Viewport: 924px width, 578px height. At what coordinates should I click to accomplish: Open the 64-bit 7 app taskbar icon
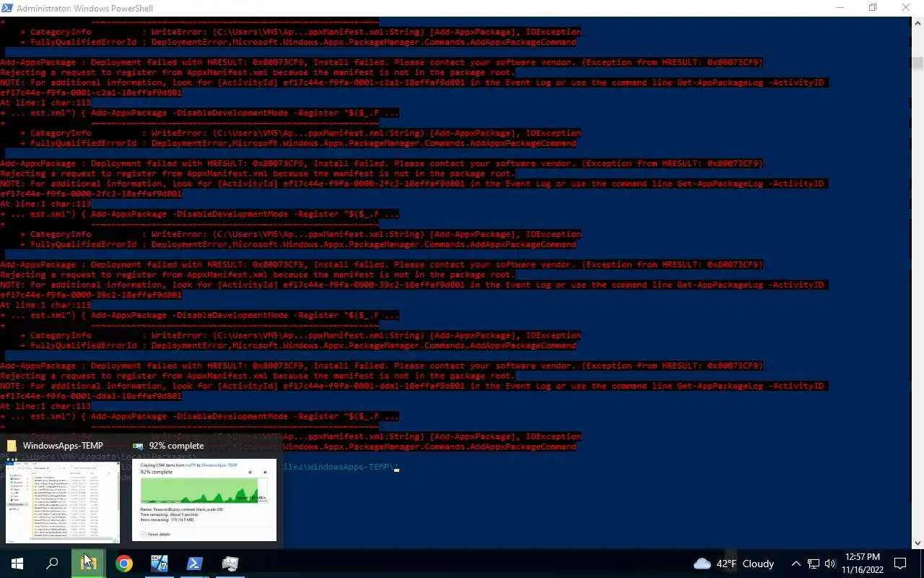tap(159, 564)
